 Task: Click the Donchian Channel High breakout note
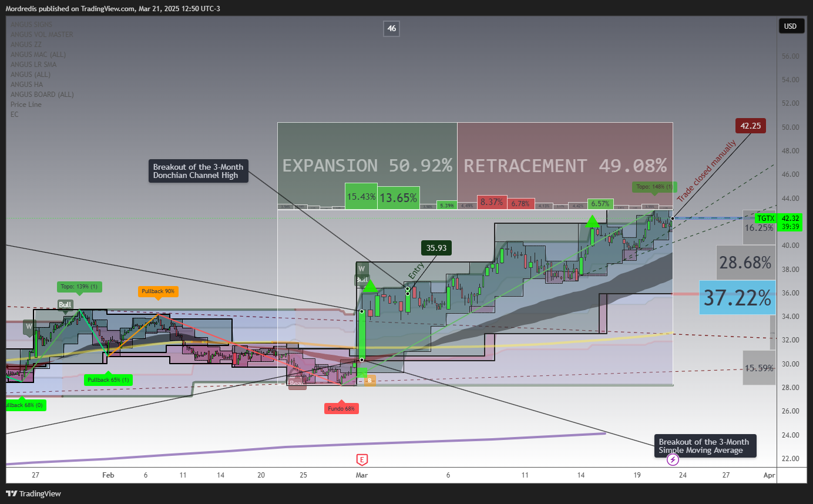[198, 171]
